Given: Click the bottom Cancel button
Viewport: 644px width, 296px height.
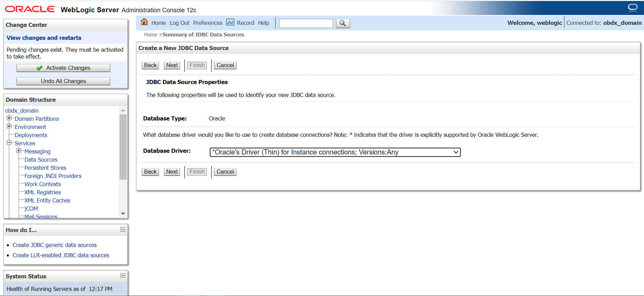Looking at the screenshot, I should pos(225,172).
